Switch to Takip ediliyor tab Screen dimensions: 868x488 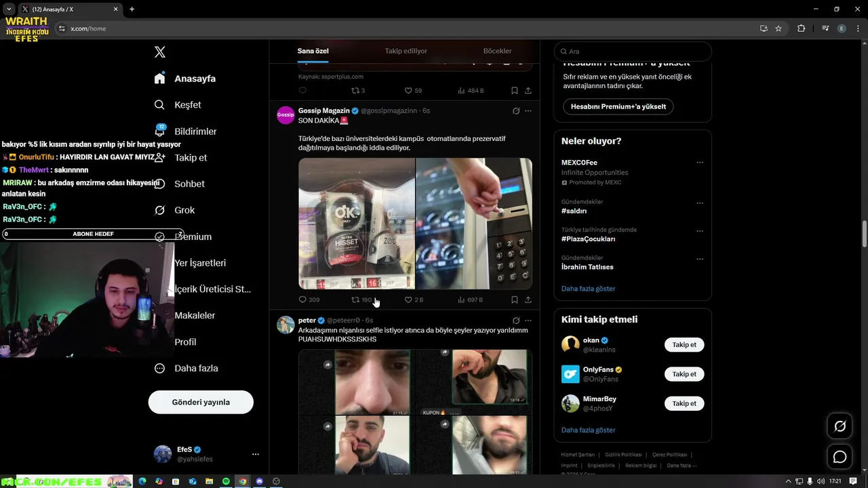pyautogui.click(x=406, y=51)
